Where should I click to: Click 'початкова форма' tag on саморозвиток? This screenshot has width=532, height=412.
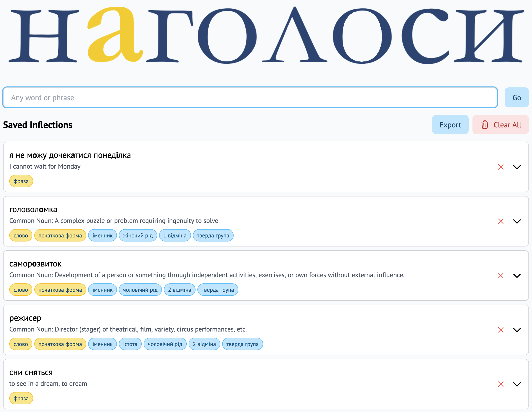[60, 290]
